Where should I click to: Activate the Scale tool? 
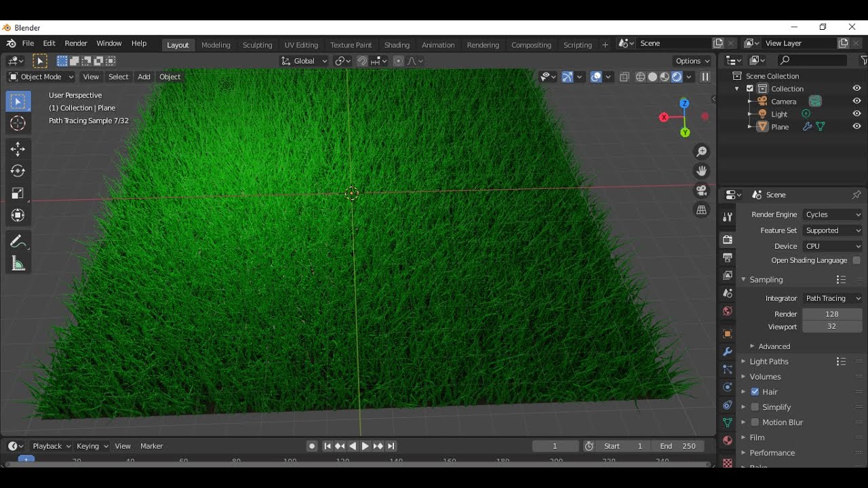[x=18, y=193]
